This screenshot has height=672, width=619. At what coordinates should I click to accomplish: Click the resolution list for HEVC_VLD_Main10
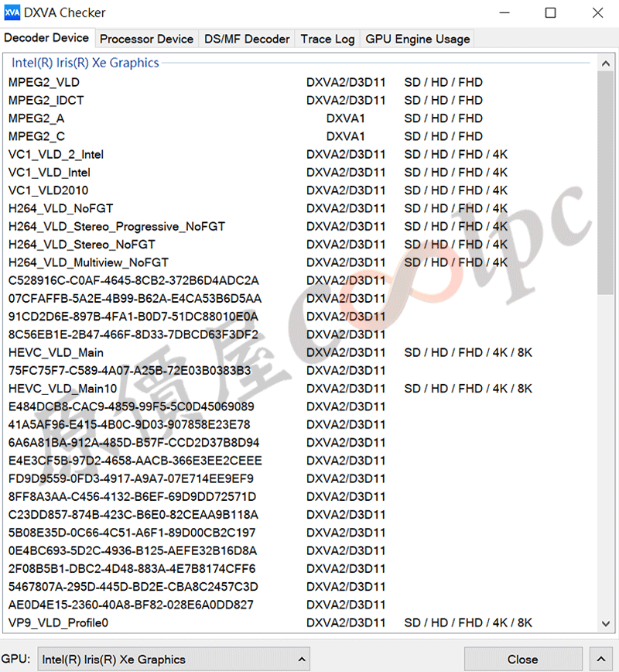(468, 389)
